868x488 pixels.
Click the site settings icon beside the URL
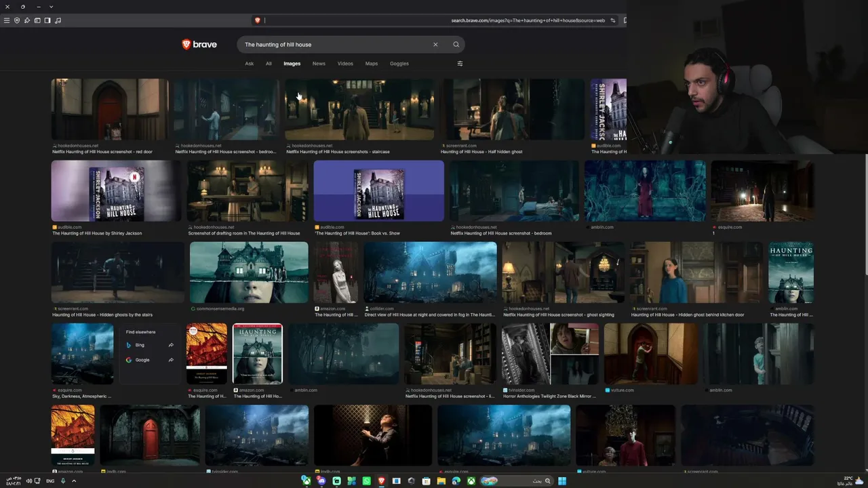pyautogui.click(x=613, y=20)
